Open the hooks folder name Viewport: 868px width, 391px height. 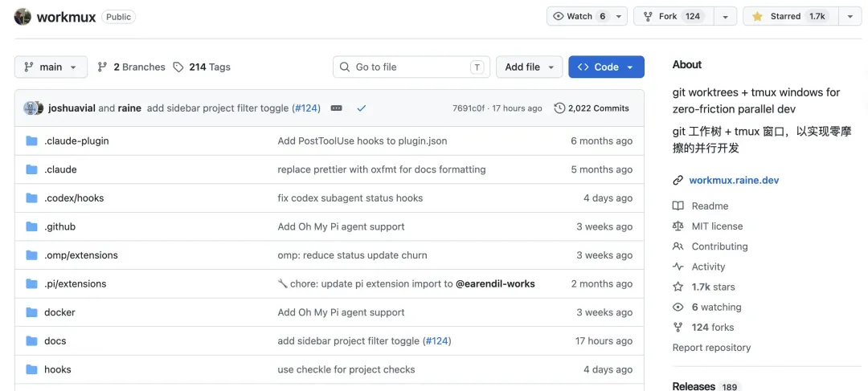pyautogui.click(x=58, y=369)
